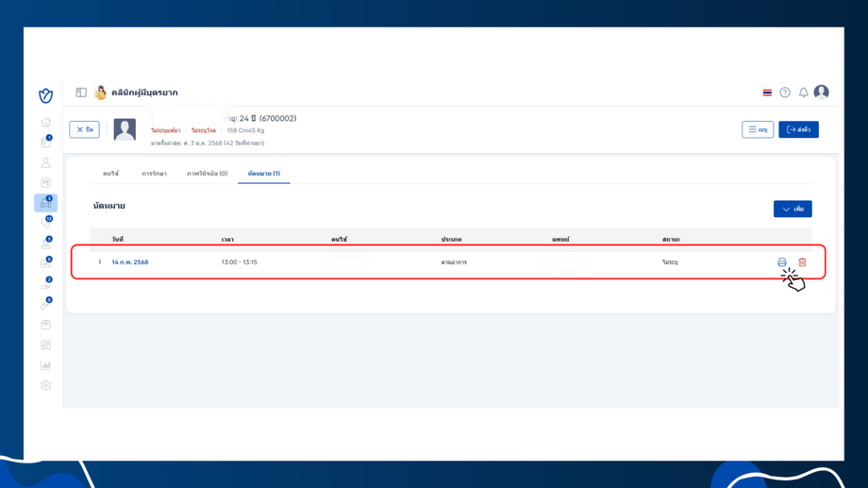
Task: Click the แพทย์ column header
Action: point(560,240)
